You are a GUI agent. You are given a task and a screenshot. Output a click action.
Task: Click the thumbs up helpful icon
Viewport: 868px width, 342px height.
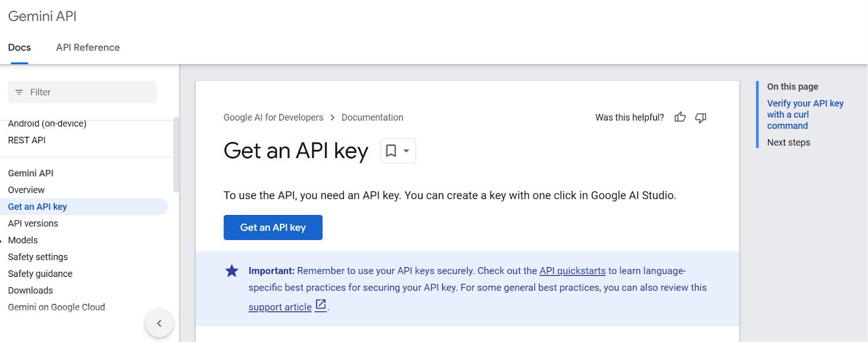pos(680,117)
